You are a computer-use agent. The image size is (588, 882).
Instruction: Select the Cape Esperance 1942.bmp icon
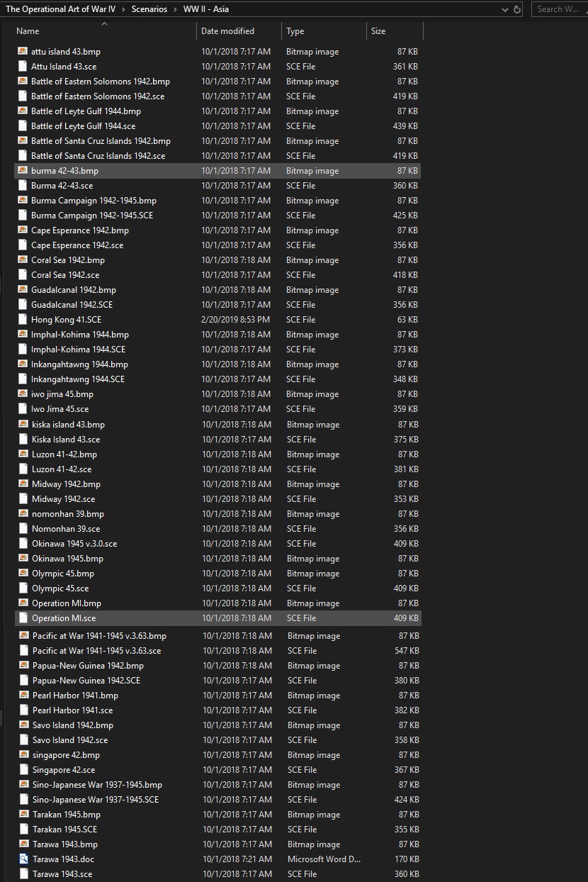point(23,230)
